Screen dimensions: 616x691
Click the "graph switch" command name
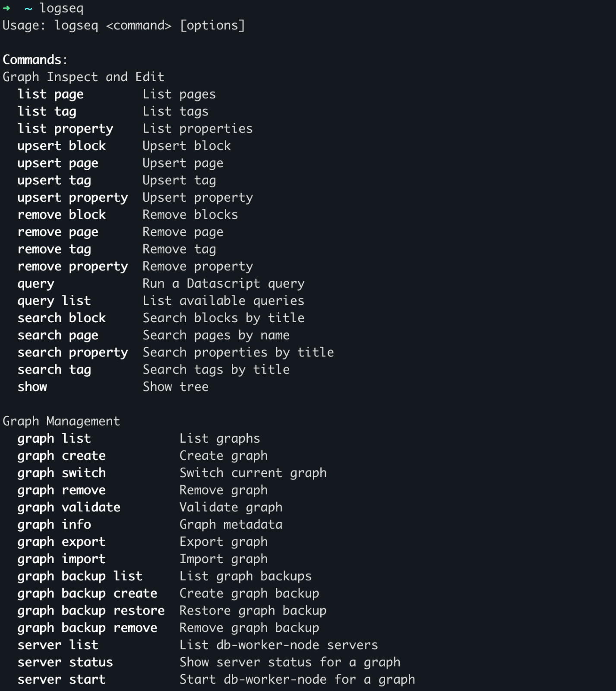[x=61, y=473]
